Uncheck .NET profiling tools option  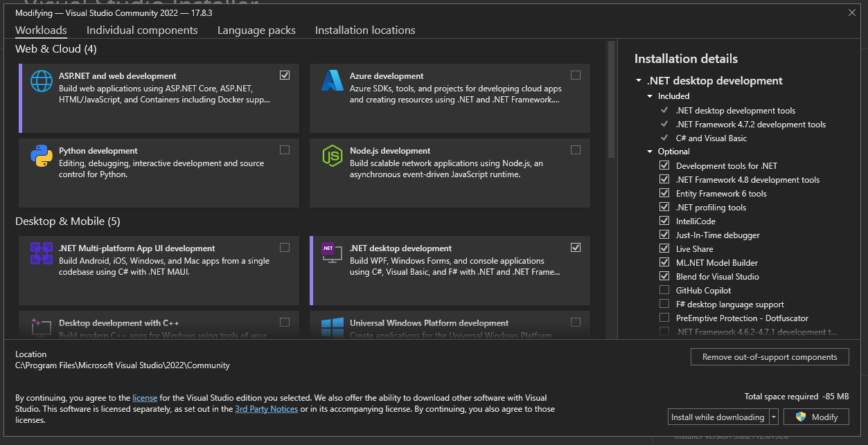tap(664, 207)
